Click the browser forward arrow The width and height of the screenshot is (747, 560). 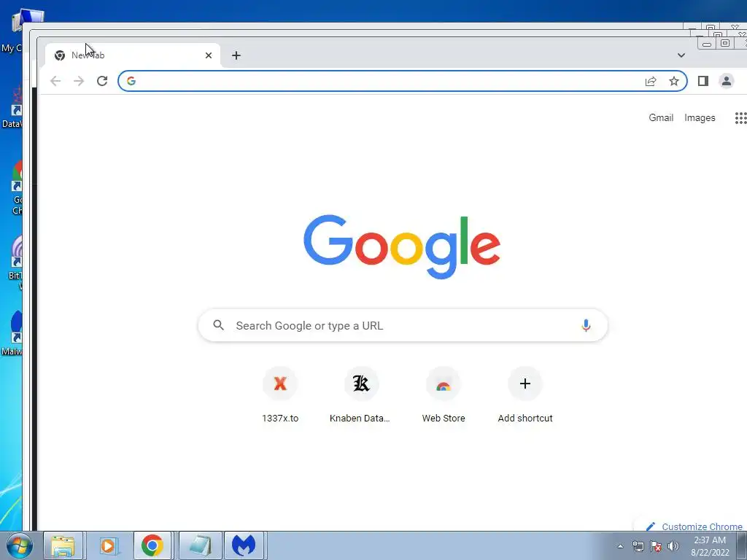pos(79,81)
